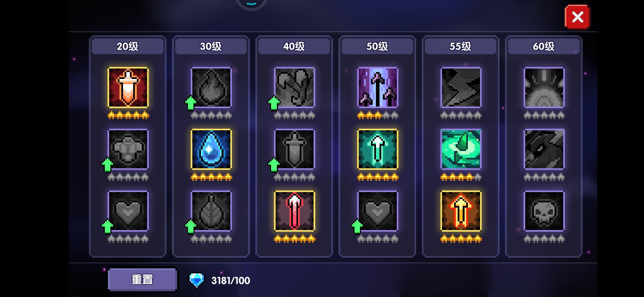Select the blue water drop skill
This screenshot has width=644, height=297.
[211, 149]
